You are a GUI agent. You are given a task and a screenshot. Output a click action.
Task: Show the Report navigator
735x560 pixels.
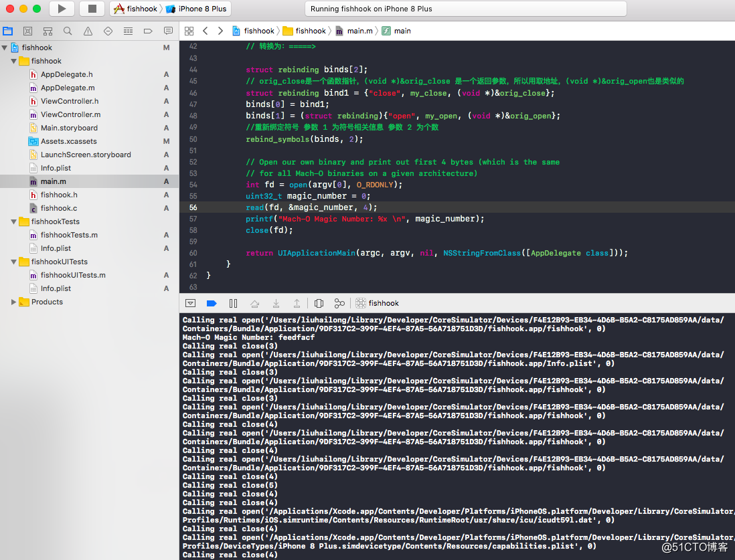click(168, 31)
